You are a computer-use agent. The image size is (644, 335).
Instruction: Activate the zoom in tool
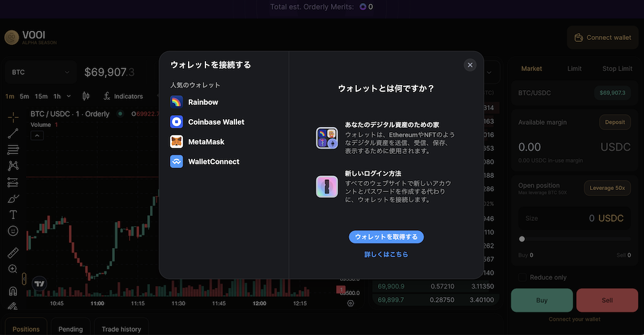[x=13, y=269]
